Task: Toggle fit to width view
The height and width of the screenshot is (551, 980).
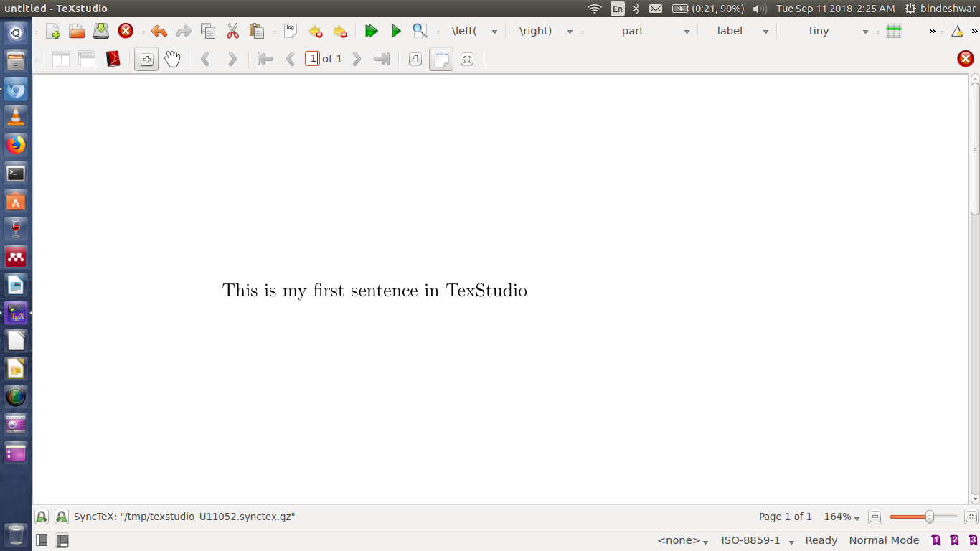Action: (441, 59)
